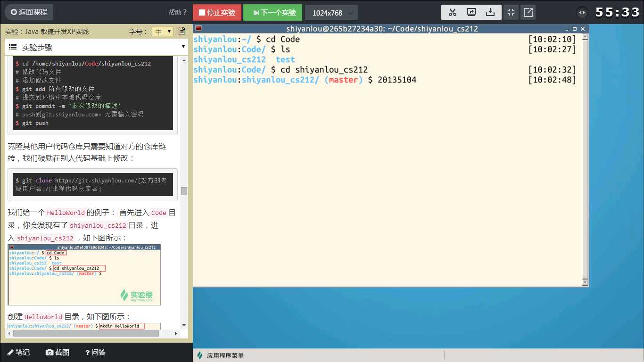Click the camera icon beside 截图
The width and height of the screenshot is (644, 362).
(50, 352)
